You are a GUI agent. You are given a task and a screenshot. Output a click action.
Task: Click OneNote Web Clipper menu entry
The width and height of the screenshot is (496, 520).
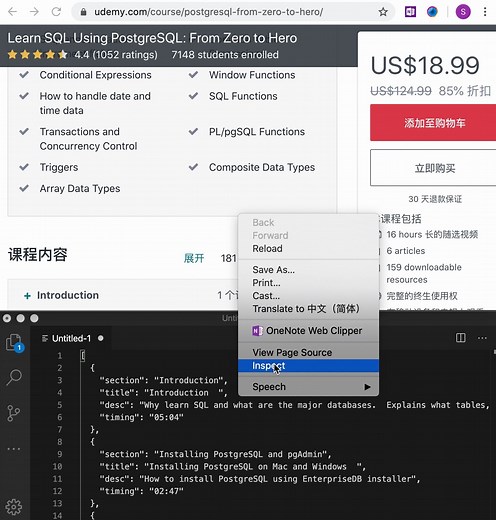(x=307, y=331)
